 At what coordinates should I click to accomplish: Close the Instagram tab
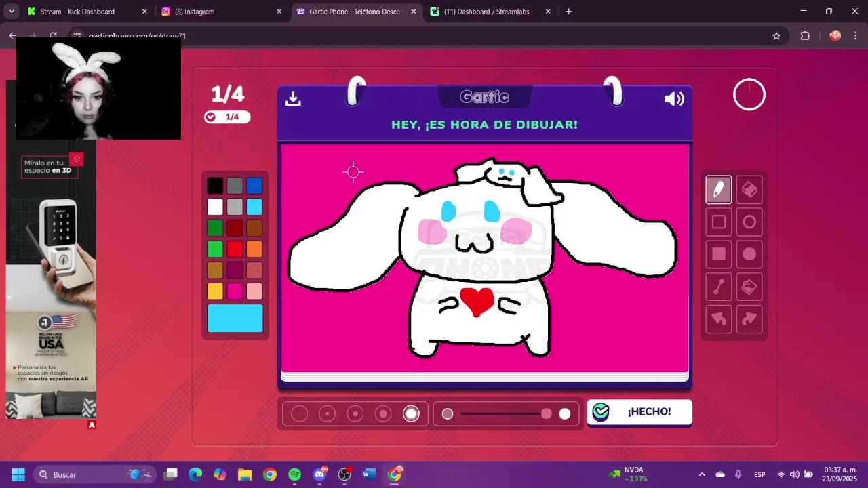279,12
